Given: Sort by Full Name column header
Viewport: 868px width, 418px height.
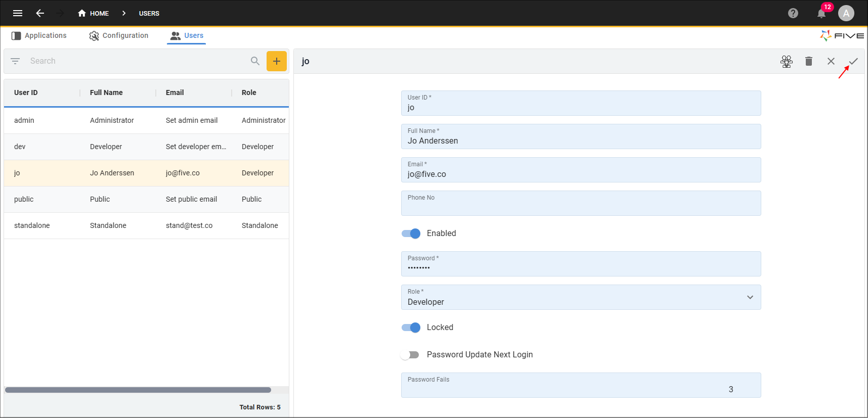Looking at the screenshot, I should 106,92.
